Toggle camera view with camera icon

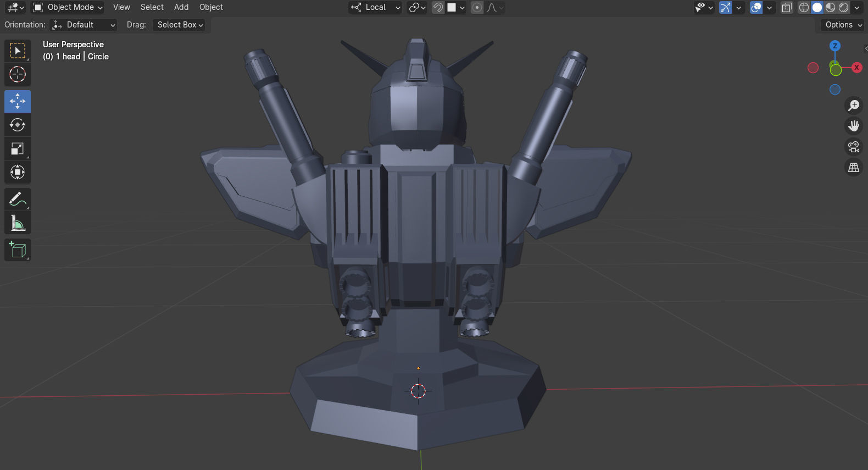(x=854, y=147)
